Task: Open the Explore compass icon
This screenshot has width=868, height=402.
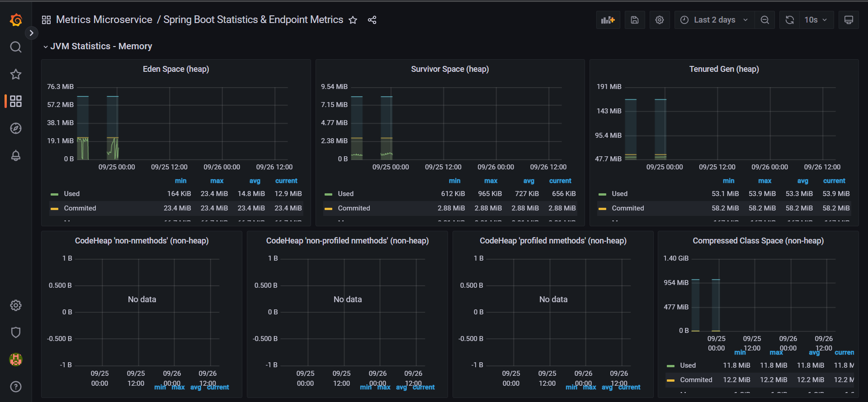Action: click(16, 128)
